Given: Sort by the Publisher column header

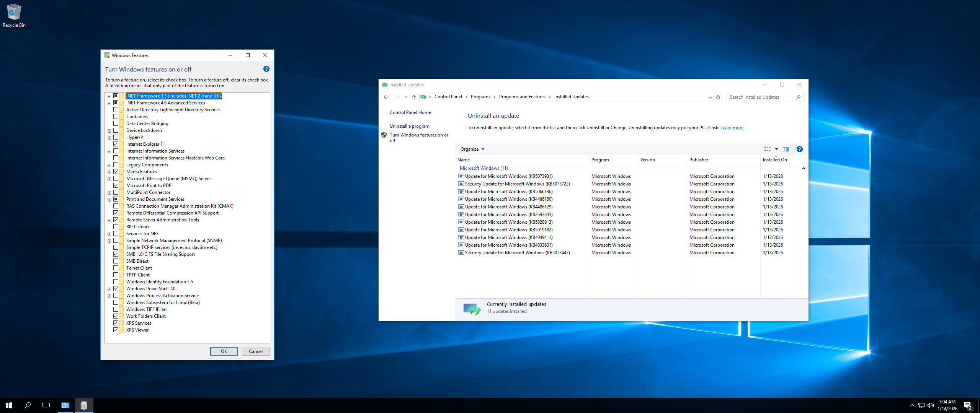Looking at the screenshot, I should click(699, 160).
